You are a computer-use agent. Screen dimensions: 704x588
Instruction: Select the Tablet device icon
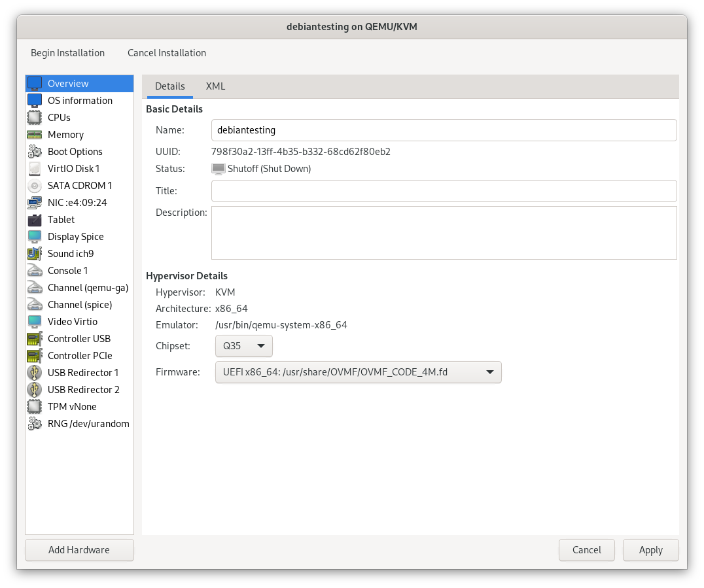tap(35, 220)
